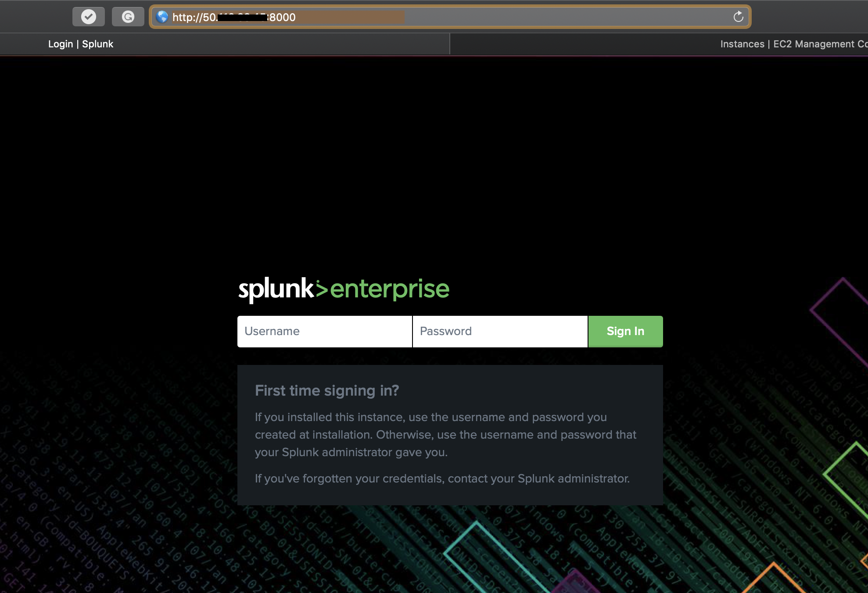This screenshot has width=868, height=593.
Task: Click the white 'splunk' wordmark text
Action: pos(277,288)
